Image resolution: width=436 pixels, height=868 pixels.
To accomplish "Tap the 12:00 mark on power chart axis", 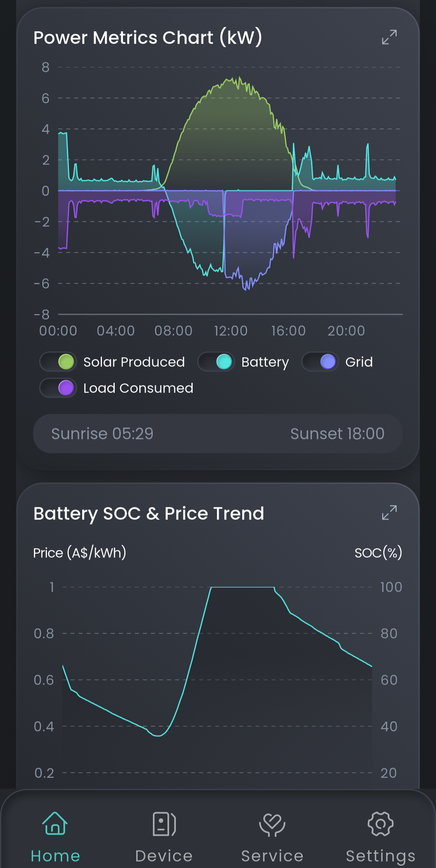I will coord(231,331).
